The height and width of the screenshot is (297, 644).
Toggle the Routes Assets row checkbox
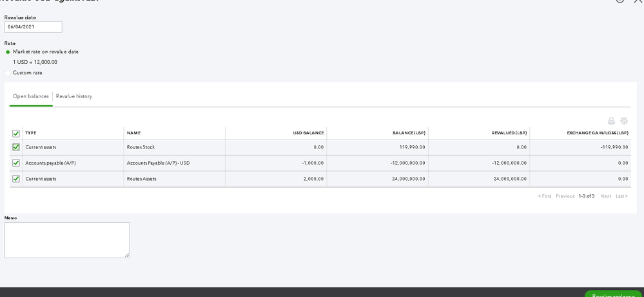point(16,179)
